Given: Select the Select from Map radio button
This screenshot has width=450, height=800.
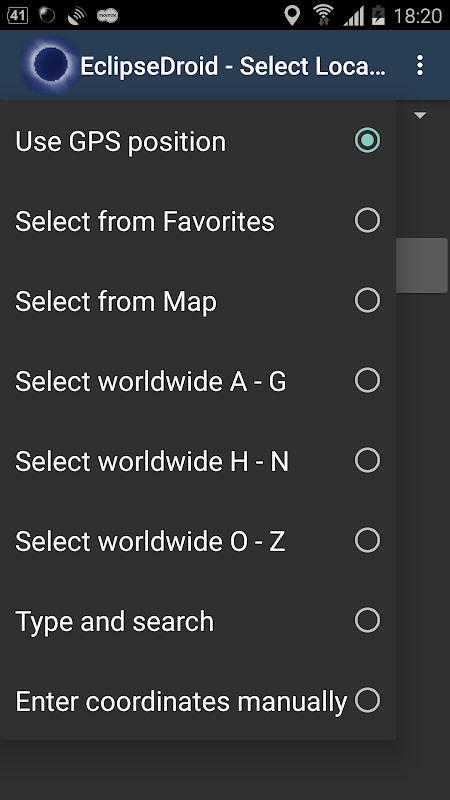Looking at the screenshot, I should click(x=367, y=301).
